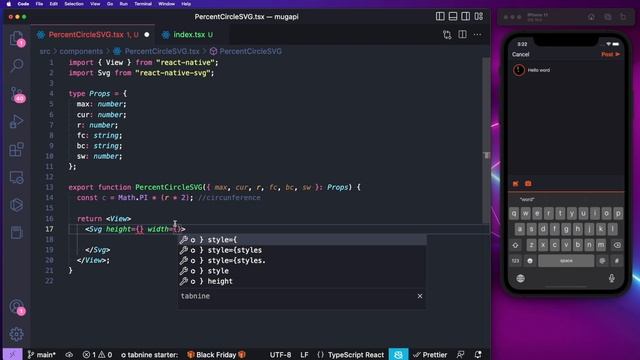Open the errors and warnings indicator
This screenshot has width=640, height=360.
(x=97, y=355)
